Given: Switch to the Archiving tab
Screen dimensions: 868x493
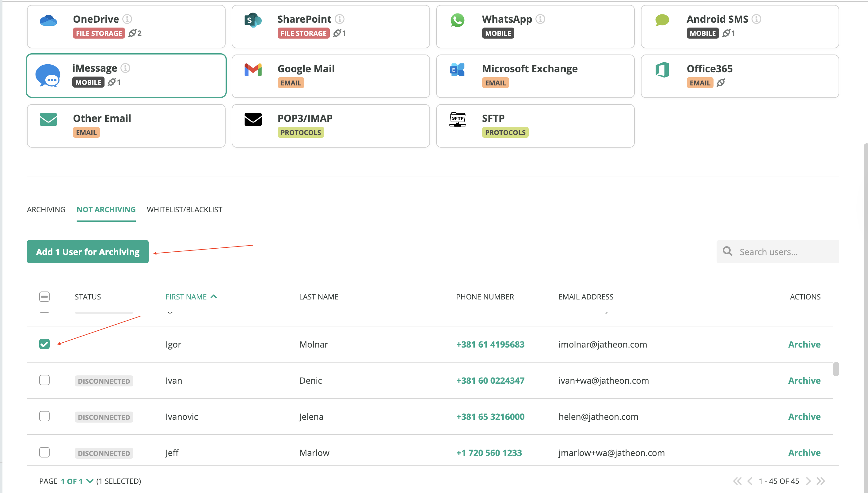Looking at the screenshot, I should pyautogui.click(x=46, y=209).
